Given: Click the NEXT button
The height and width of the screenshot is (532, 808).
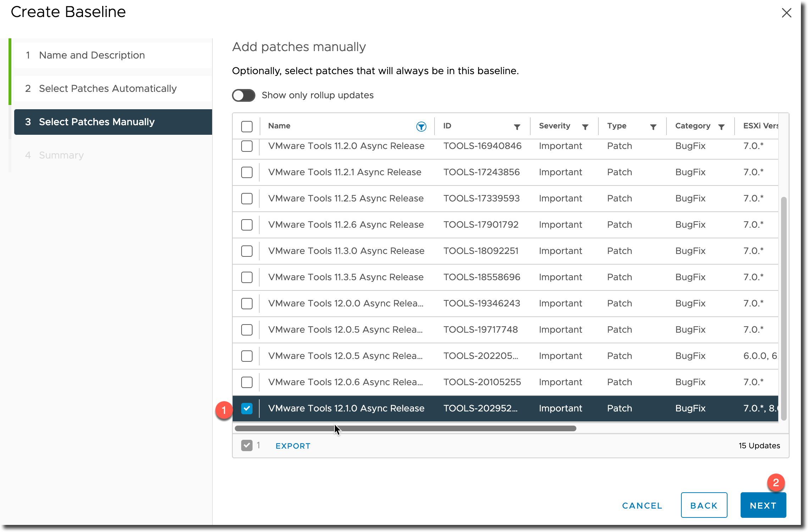Looking at the screenshot, I should click(x=763, y=505).
